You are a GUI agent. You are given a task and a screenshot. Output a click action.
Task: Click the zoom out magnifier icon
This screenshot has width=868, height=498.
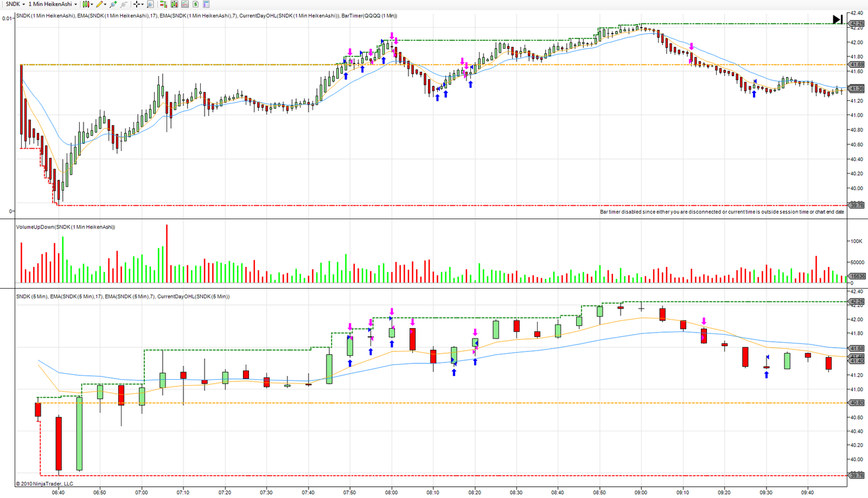coord(124,4)
